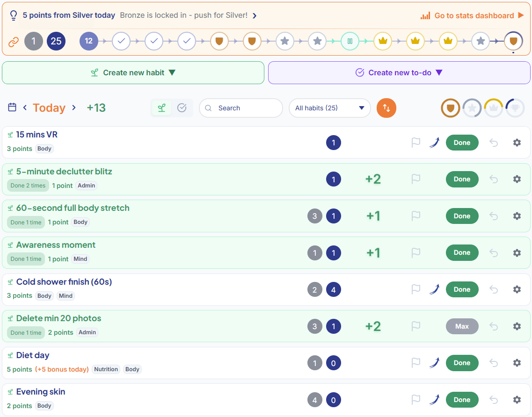
Task: Select the level 12 timeline marker
Action: (x=88, y=41)
